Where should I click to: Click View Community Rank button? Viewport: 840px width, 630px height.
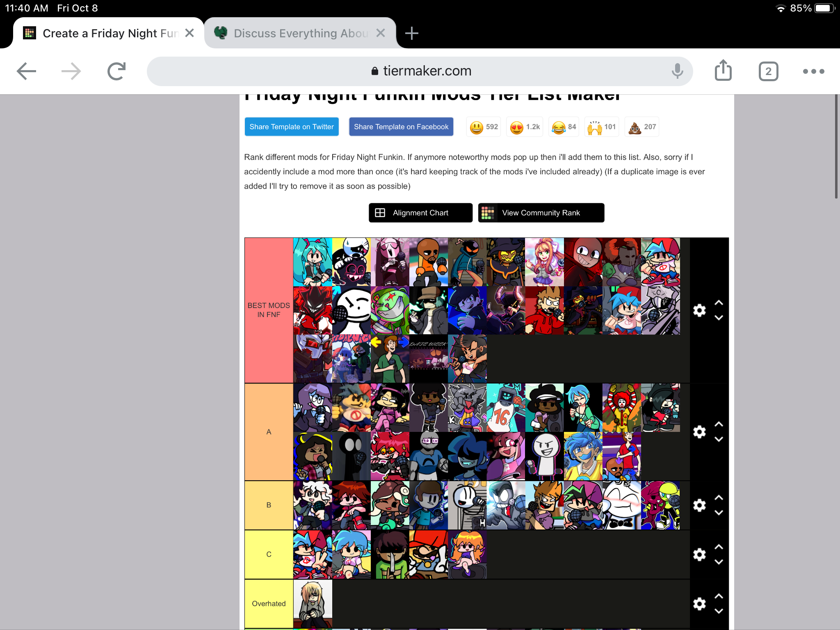tap(541, 213)
